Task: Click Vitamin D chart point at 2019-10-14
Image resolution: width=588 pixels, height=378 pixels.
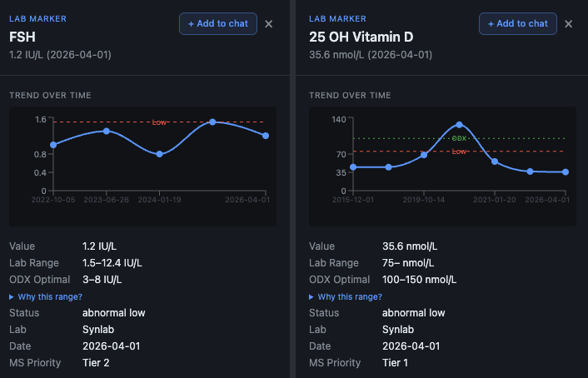Action: (424, 155)
